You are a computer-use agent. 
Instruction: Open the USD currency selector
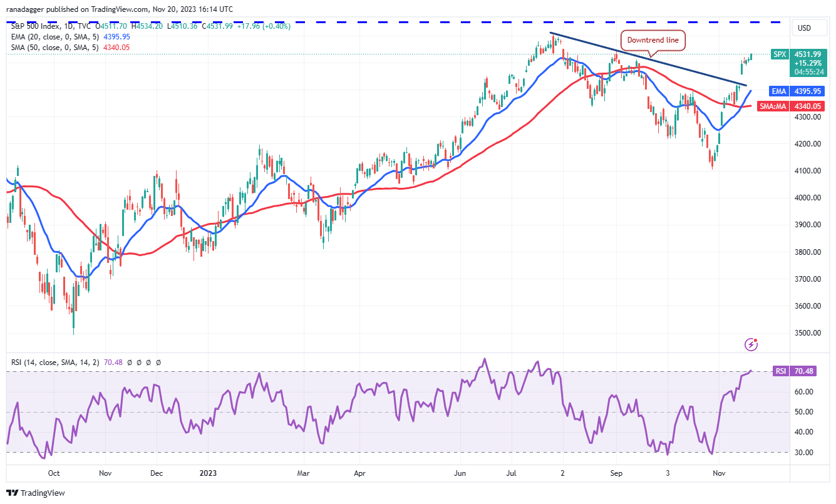pyautogui.click(x=803, y=28)
